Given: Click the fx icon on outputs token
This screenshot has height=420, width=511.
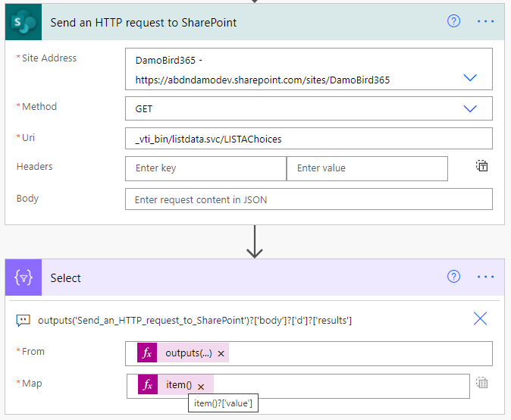Looking at the screenshot, I should (147, 353).
